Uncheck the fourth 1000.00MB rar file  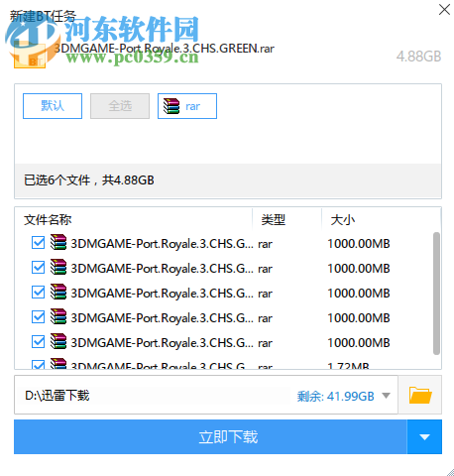(x=39, y=317)
